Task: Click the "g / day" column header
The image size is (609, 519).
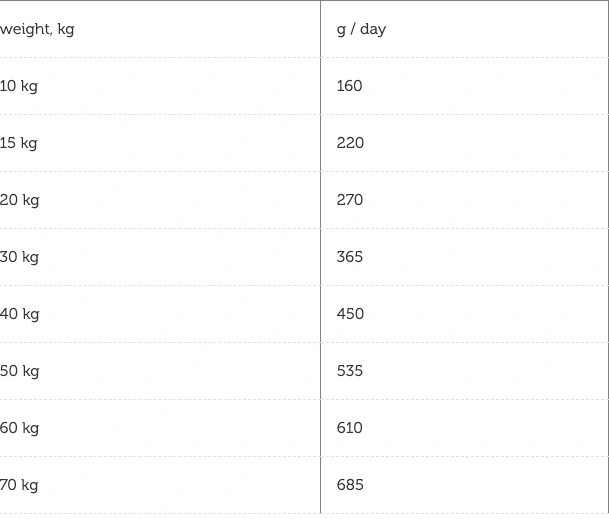Action: pyautogui.click(x=361, y=29)
